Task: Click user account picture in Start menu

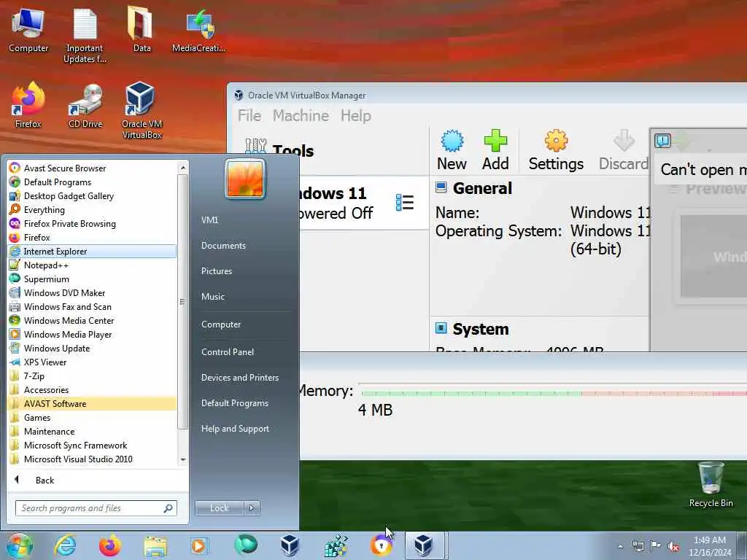Action: point(245,179)
